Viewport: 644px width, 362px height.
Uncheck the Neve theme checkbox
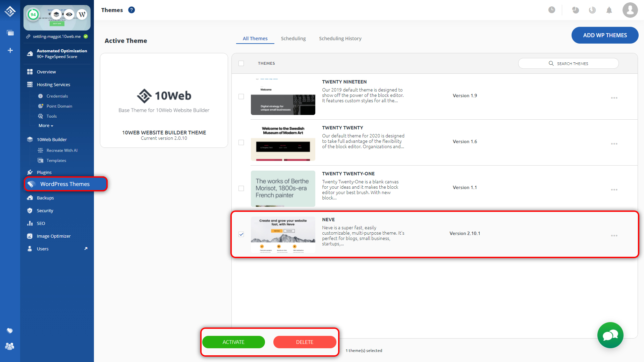click(241, 234)
